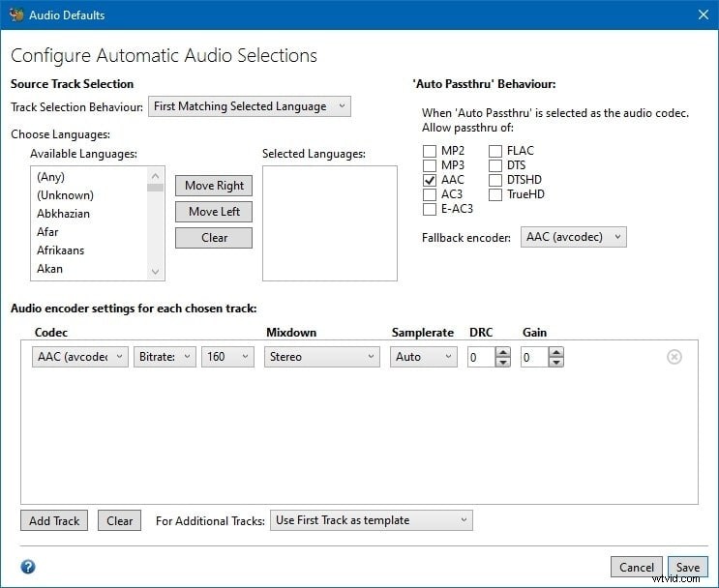Image resolution: width=719 pixels, height=588 pixels.
Task: Remove the audio track with X icon
Action: pyautogui.click(x=674, y=357)
